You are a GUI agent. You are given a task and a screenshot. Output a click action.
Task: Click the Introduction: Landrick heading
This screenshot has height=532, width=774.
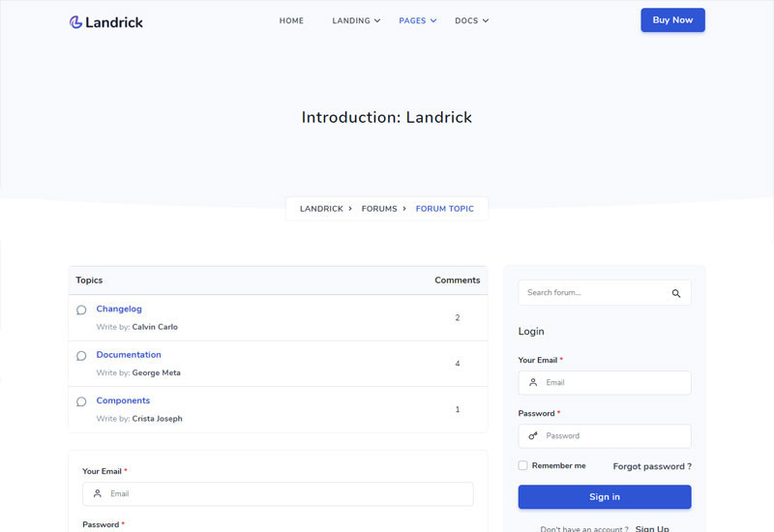387,117
